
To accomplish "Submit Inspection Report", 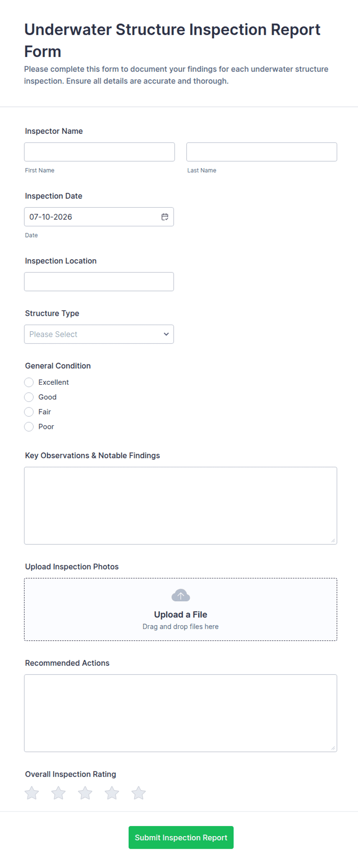I will click(181, 838).
